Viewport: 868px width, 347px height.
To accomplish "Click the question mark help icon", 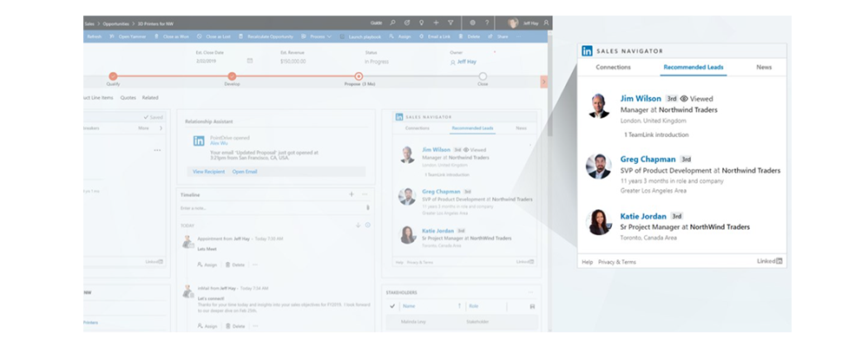I will click(x=487, y=23).
